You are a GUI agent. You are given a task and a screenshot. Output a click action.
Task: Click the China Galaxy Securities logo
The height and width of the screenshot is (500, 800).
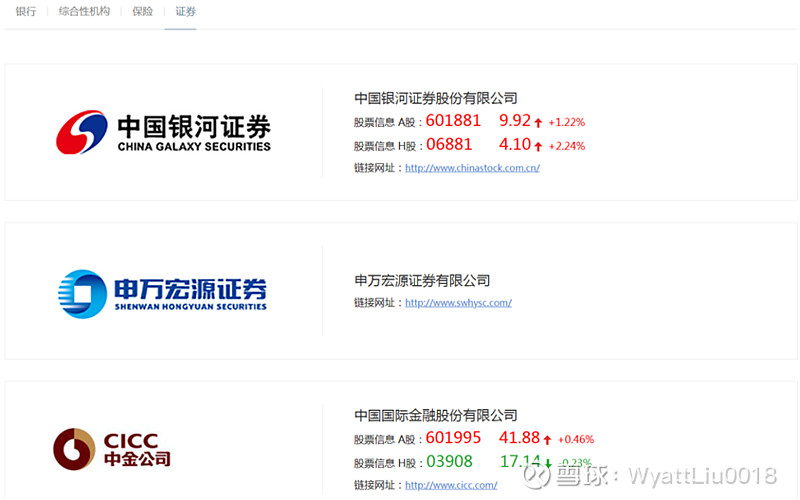163,132
